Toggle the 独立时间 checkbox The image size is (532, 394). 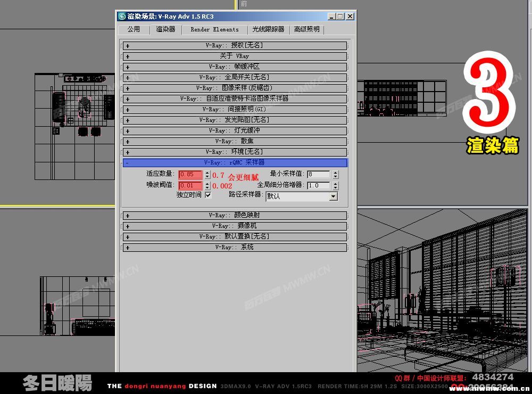(x=208, y=195)
